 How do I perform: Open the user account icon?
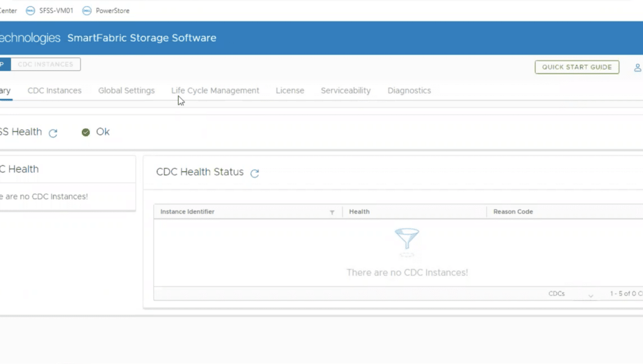pos(638,67)
